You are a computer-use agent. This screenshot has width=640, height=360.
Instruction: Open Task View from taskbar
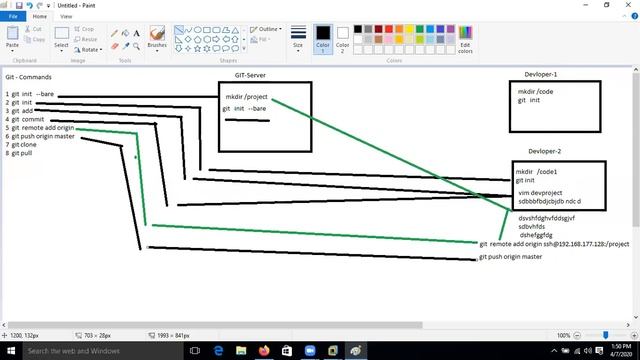(195, 351)
